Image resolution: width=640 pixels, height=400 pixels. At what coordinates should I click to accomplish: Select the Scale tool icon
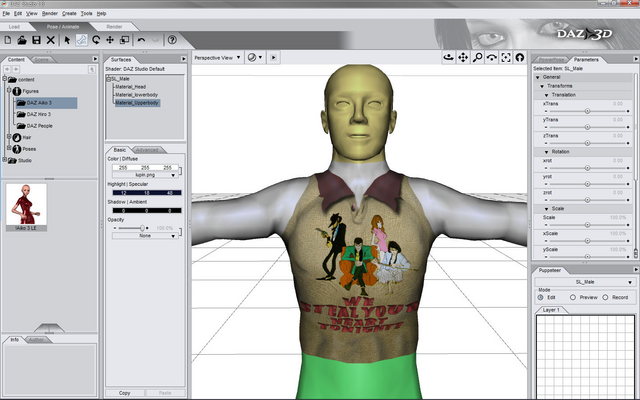[124, 40]
